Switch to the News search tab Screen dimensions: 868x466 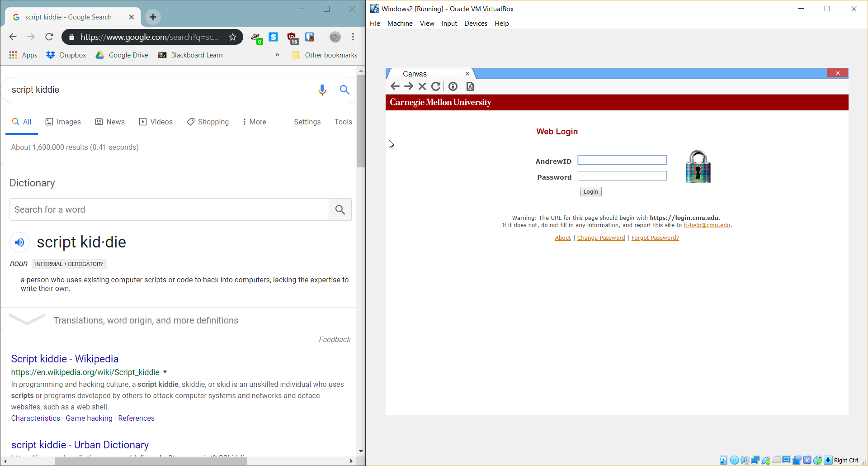tap(110, 122)
